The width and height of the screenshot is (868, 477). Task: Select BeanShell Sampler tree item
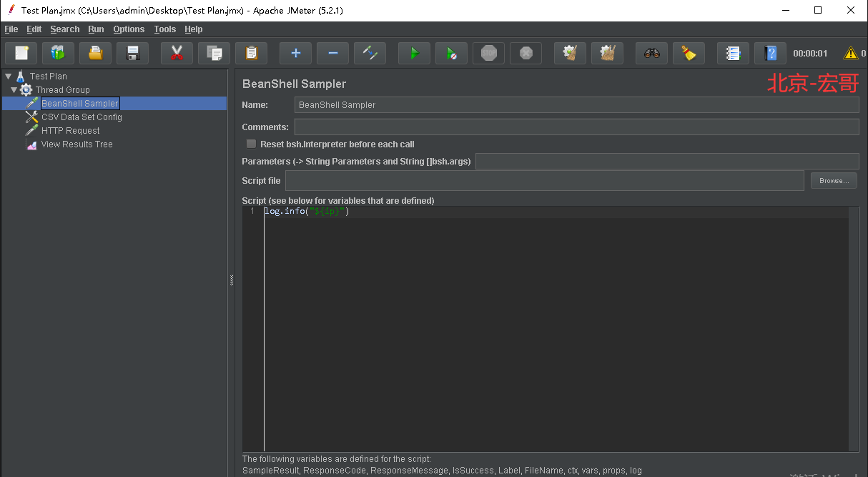79,104
